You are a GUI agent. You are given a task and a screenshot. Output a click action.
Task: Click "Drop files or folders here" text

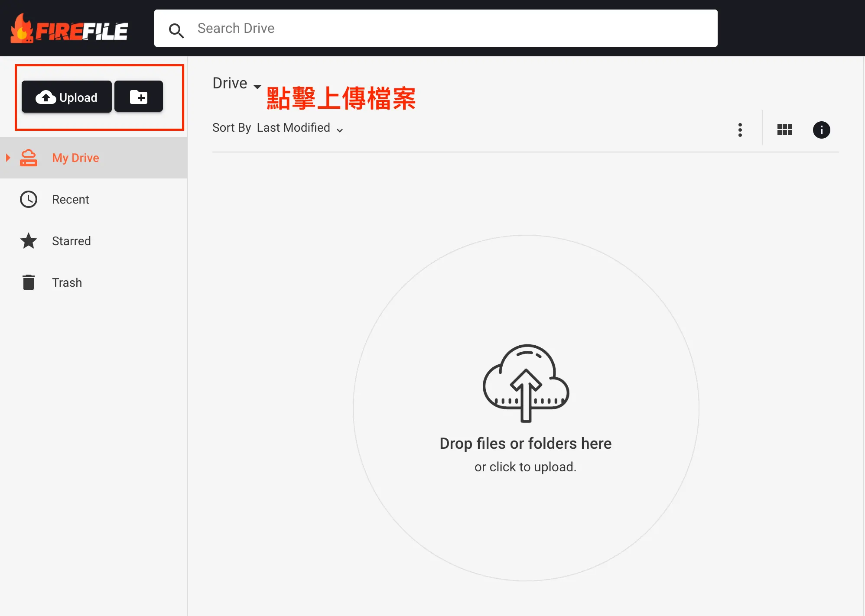(526, 444)
